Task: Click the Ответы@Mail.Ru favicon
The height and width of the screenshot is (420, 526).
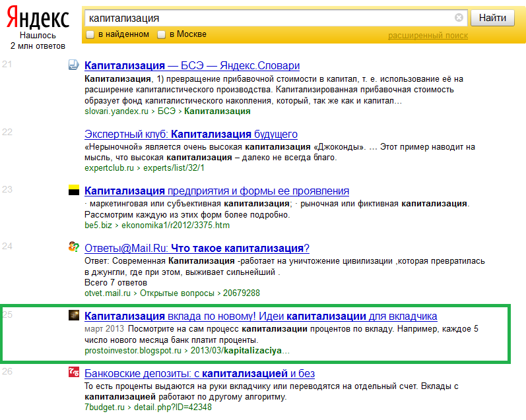Action: tap(73, 247)
